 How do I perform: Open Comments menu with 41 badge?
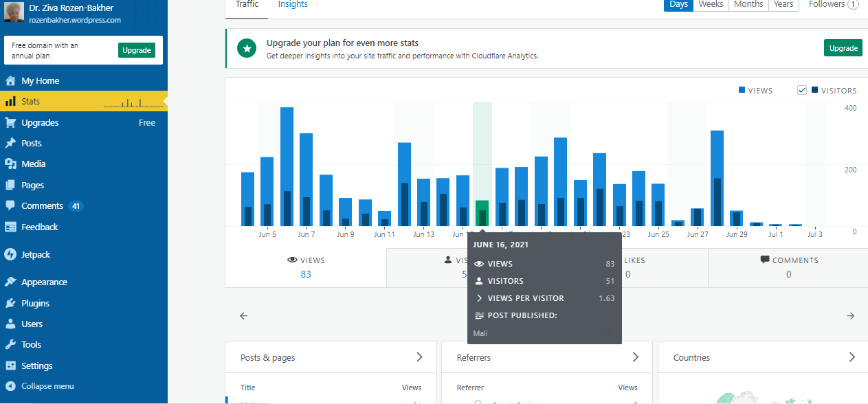84,205
